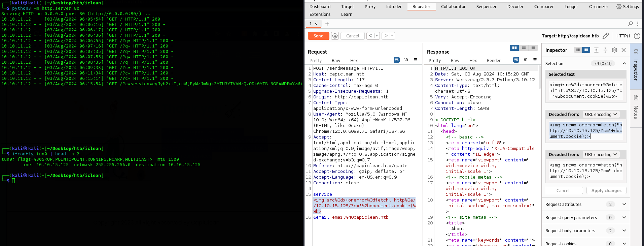
Task: Open Inspector settings gear
Action: (614, 50)
